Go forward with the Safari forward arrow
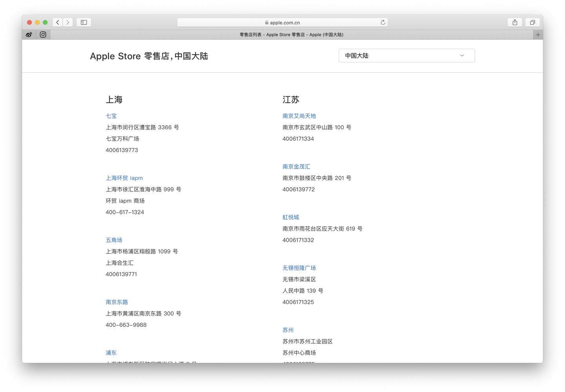The height and width of the screenshot is (392, 565). [68, 22]
